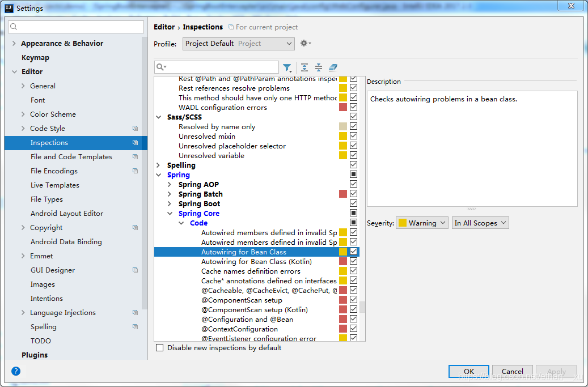Open the Severity Warning dropdown
The image size is (588, 387).
click(x=422, y=223)
